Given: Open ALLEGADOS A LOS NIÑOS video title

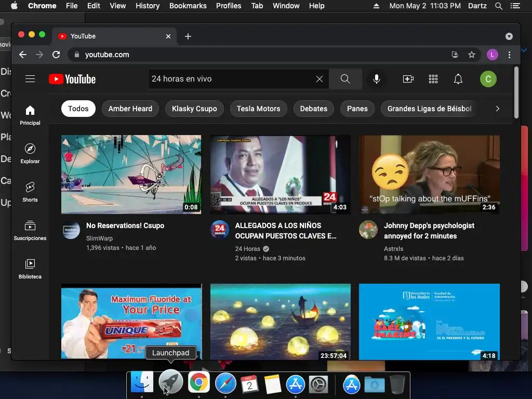Looking at the screenshot, I should (286, 231).
